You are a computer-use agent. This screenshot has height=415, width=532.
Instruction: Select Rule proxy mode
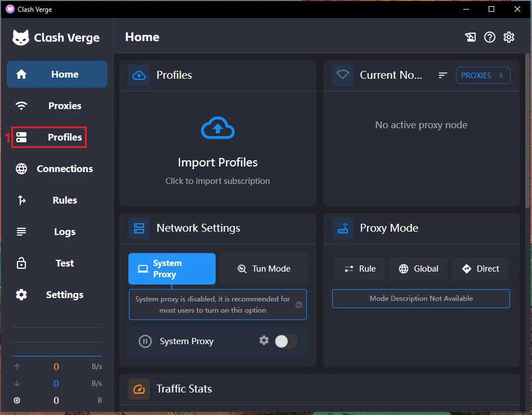click(360, 269)
